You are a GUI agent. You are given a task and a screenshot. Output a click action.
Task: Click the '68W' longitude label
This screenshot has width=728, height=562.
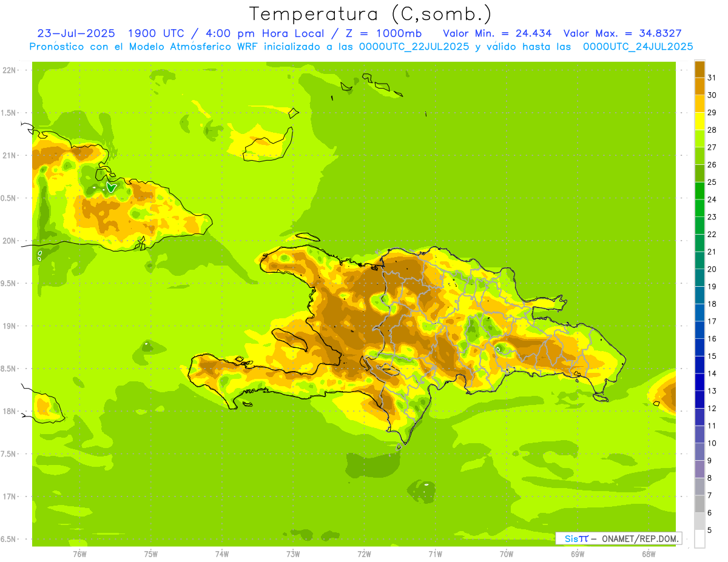(649, 554)
